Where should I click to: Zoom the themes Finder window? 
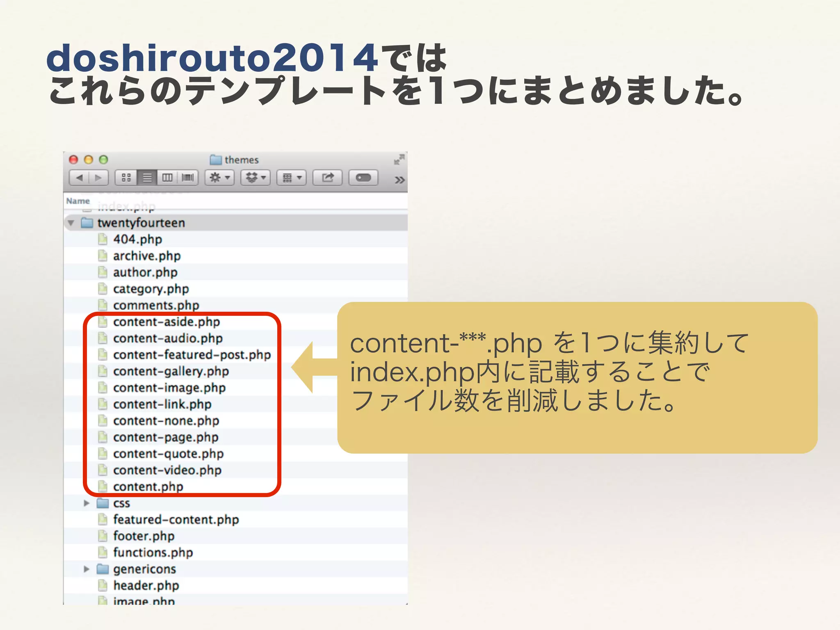[x=103, y=160]
